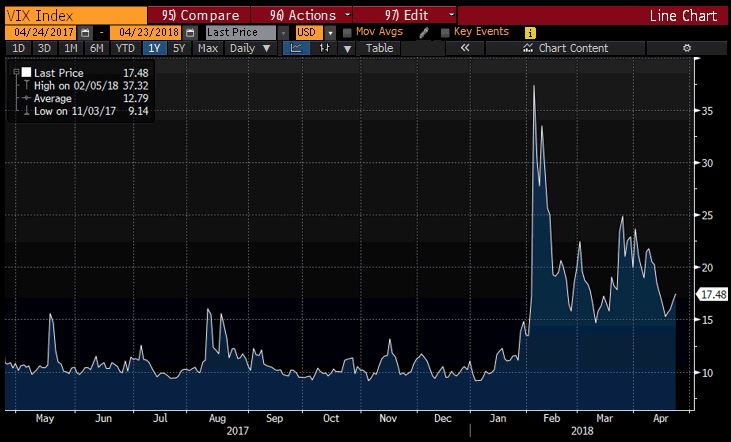Enable the Key Events checkbox
Image resolution: width=731 pixels, height=442 pixels.
(x=445, y=33)
